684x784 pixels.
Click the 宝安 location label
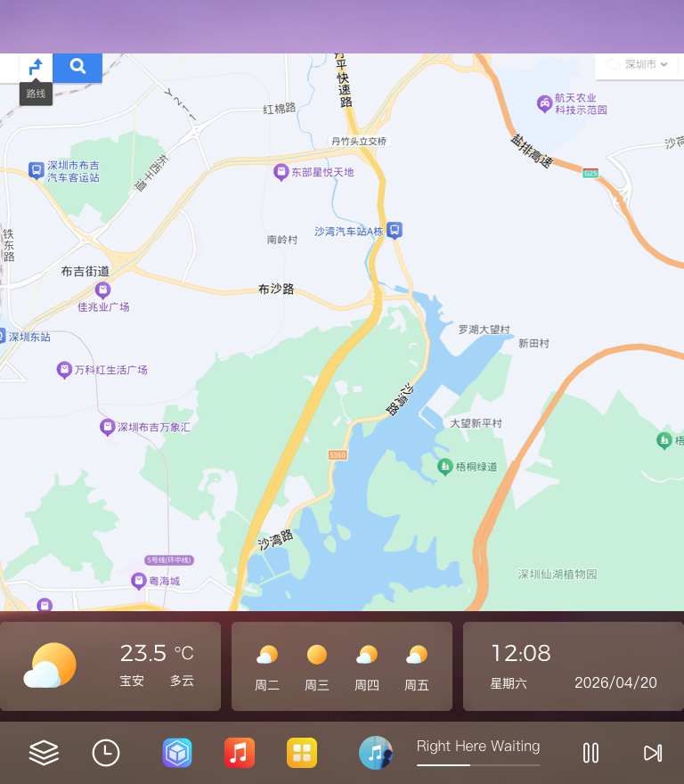(132, 681)
